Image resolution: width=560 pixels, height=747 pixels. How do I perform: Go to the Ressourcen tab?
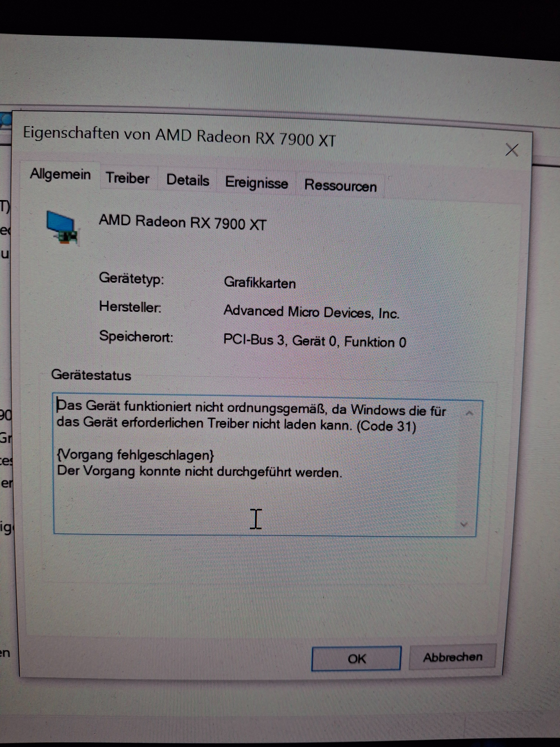[340, 186]
